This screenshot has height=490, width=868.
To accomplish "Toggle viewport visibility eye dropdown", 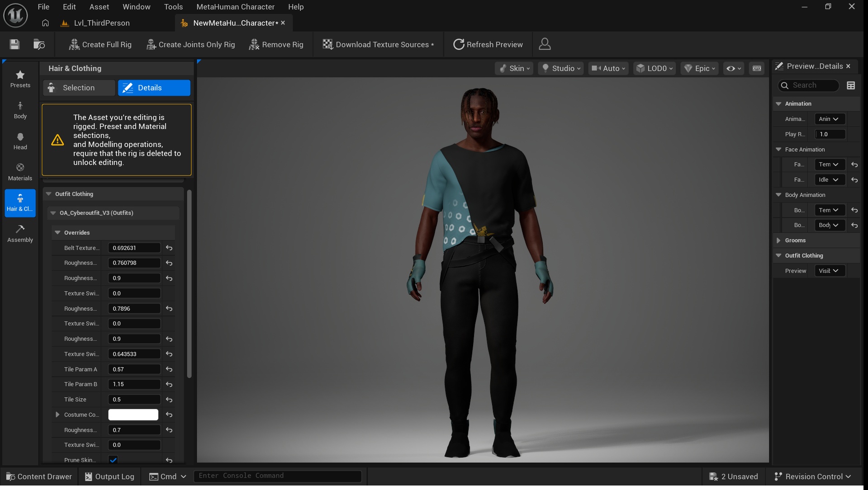I will pyautogui.click(x=734, y=68).
